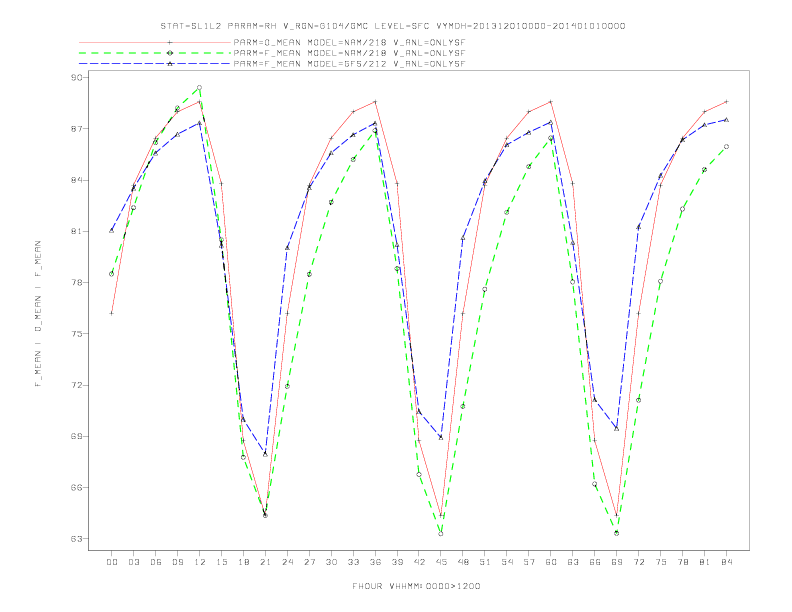Click y-axis tick label 90
This screenshot has width=792, height=612.
(78, 77)
